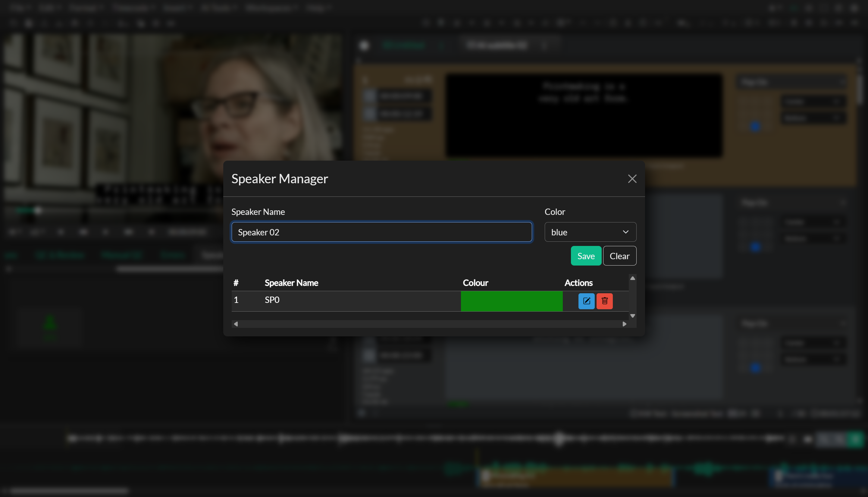Image resolution: width=868 pixels, height=497 pixels.
Task: Click the chevron on the Color dropdown
Action: [x=626, y=232]
